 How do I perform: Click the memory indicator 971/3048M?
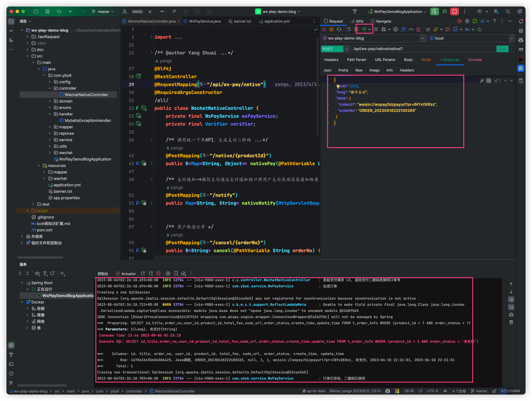[510, 391]
